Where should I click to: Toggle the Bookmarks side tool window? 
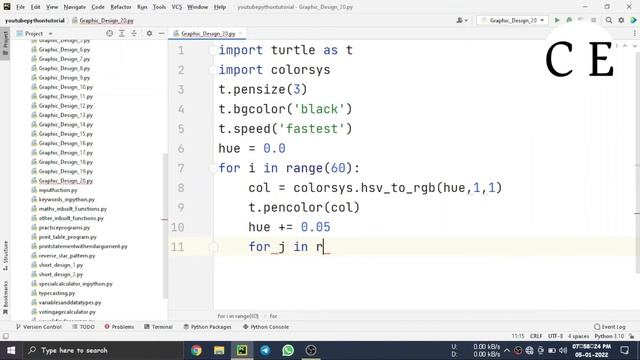5,298
